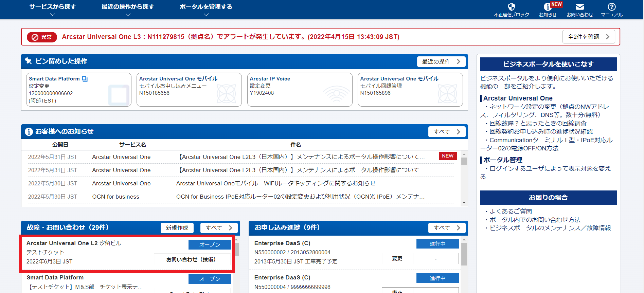This screenshot has height=293, width=644.
Task: Click the 最近の操作 button
Action: pyautogui.click(x=441, y=61)
